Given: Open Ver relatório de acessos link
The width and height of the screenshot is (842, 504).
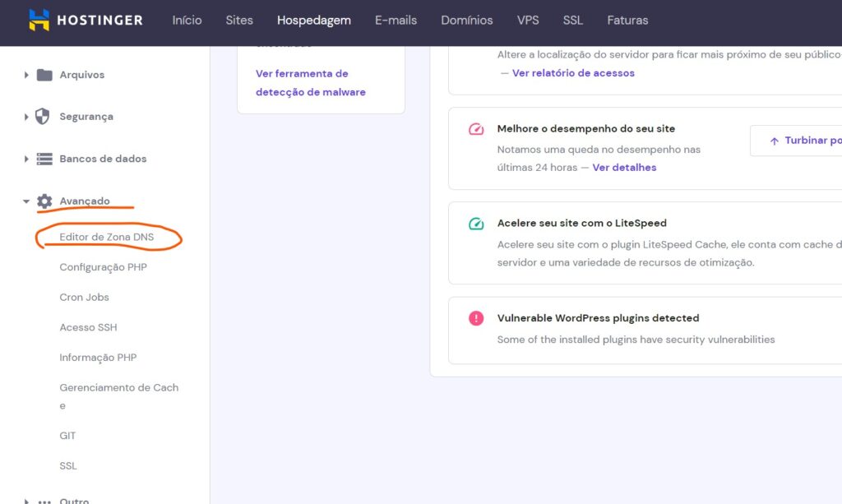Looking at the screenshot, I should pos(573,73).
